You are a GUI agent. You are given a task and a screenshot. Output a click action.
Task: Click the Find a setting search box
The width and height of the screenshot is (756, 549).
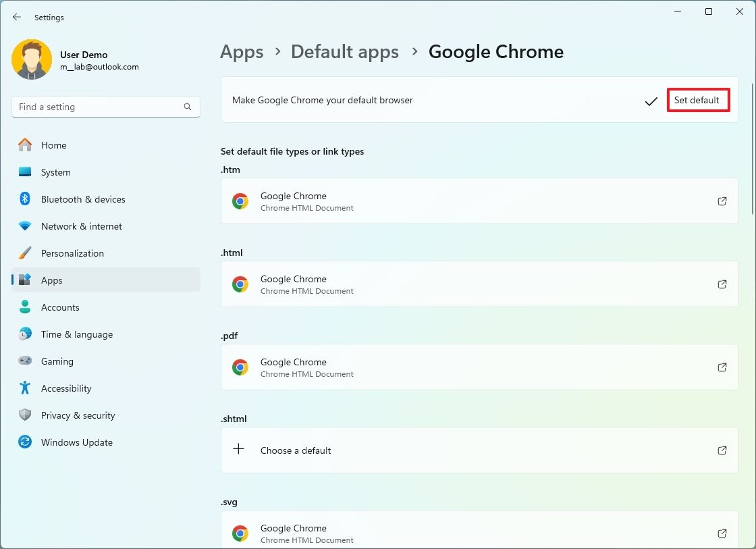(105, 106)
